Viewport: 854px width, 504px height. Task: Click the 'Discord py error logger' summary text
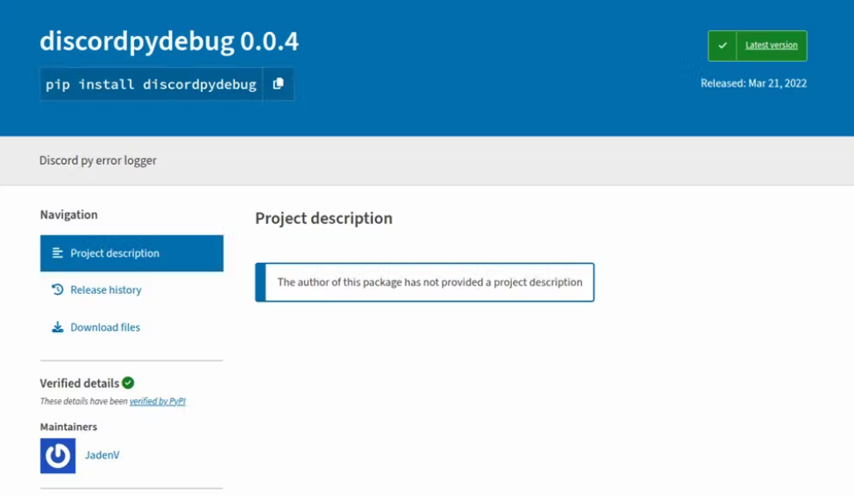(x=98, y=161)
